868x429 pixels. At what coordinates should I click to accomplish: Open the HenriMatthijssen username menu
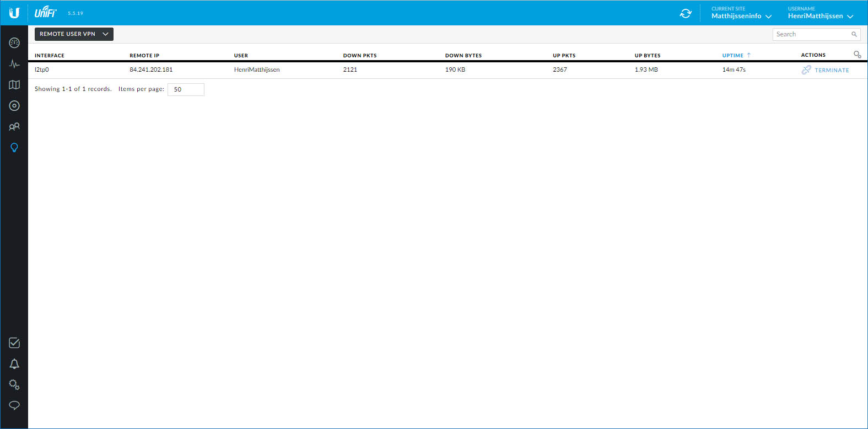[x=820, y=16]
